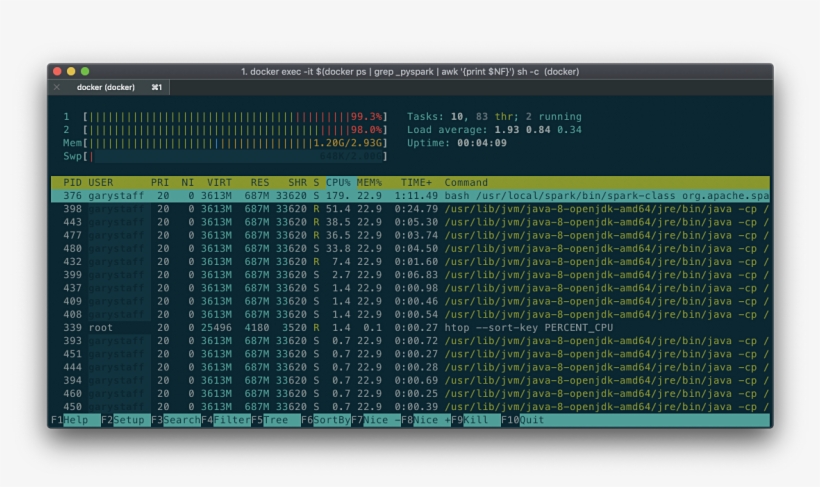The height and width of the screenshot is (487, 820).
Task: Select the process row with PID 432
Action: click(411, 262)
